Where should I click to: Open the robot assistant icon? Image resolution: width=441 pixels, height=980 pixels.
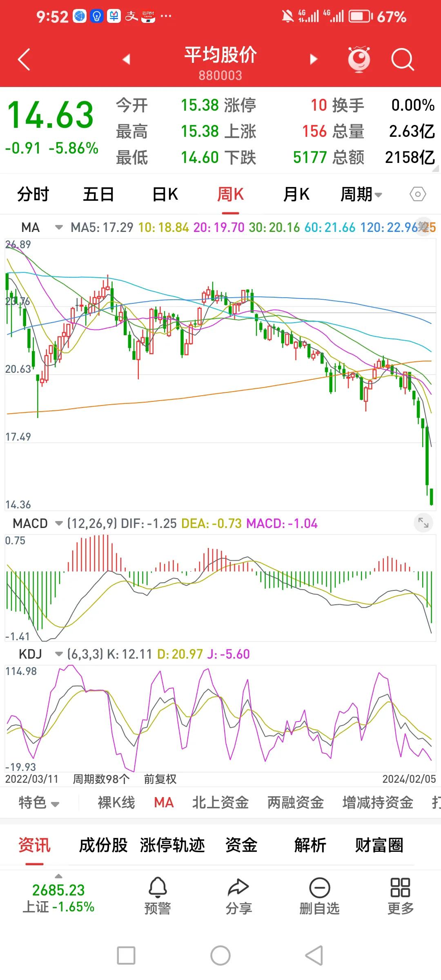[x=359, y=59]
